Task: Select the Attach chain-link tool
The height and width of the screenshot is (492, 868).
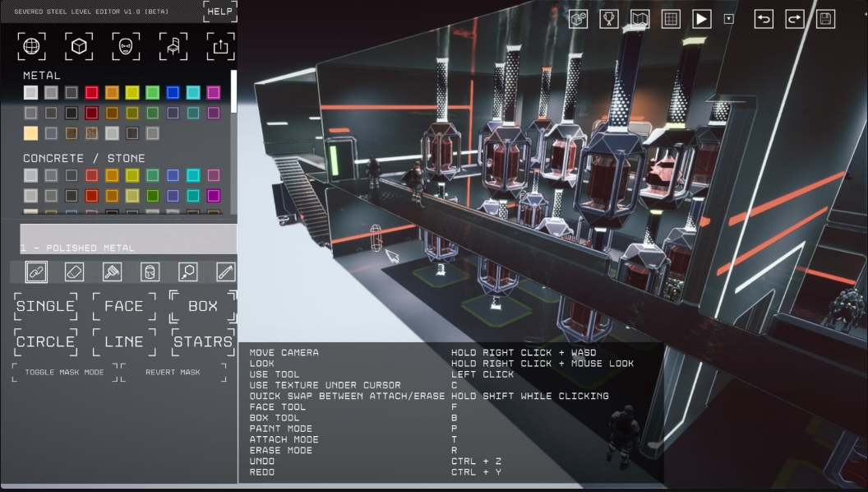Action: click(36, 272)
